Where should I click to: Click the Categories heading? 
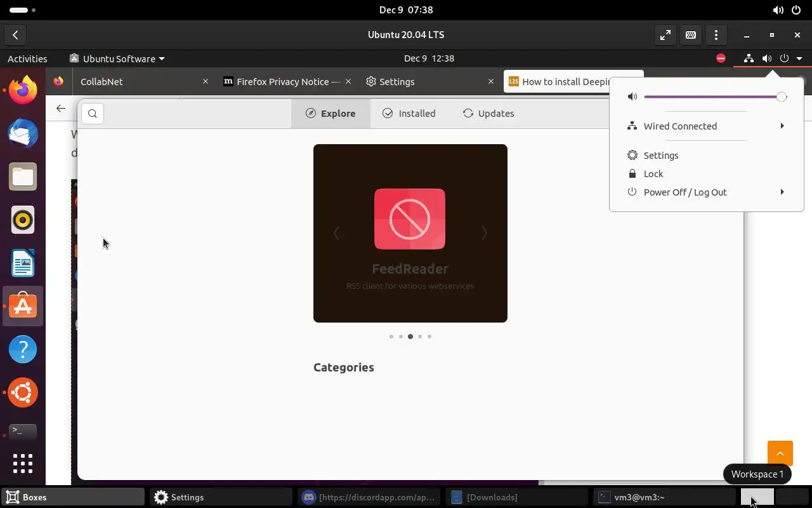click(x=344, y=367)
